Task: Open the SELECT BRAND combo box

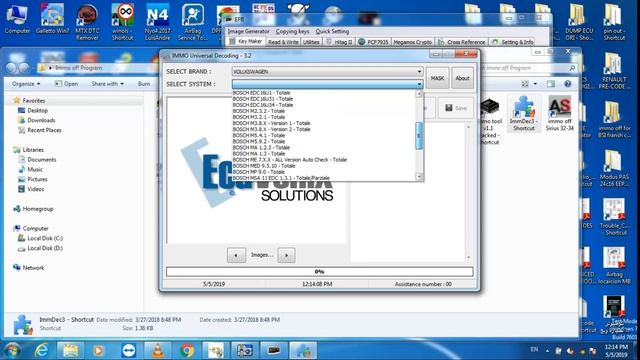Action: tap(327, 71)
